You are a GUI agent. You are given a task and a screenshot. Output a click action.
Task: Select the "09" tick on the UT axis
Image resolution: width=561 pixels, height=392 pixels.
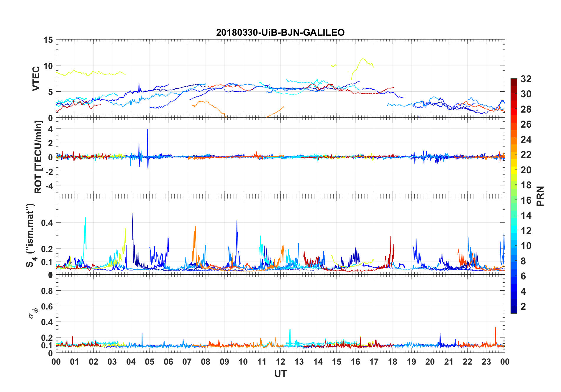pyautogui.click(x=224, y=362)
